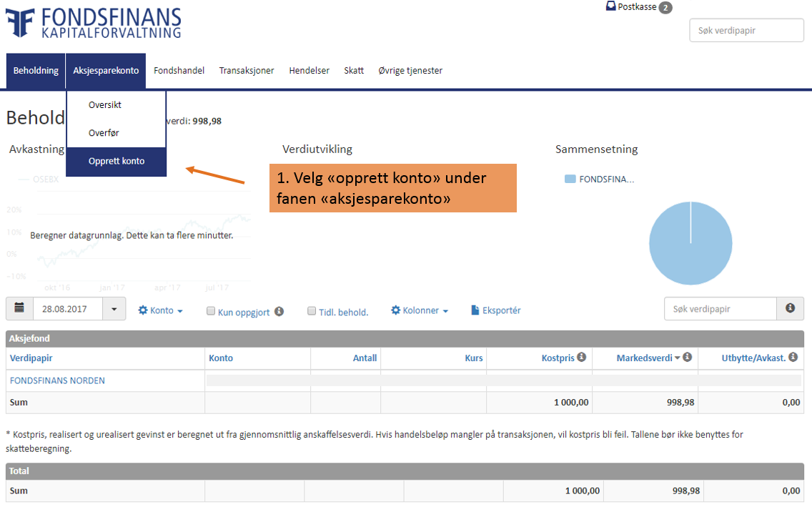This screenshot has width=812, height=507.
Task: Open the calendar date picker icon
Action: 19,309
